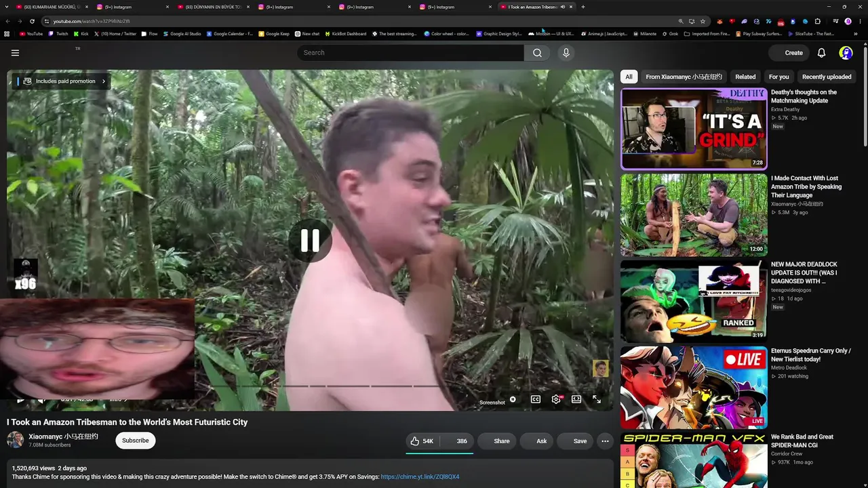The image size is (868, 488).
Task: Click the Extra Deathy channel name
Action: [785, 109]
